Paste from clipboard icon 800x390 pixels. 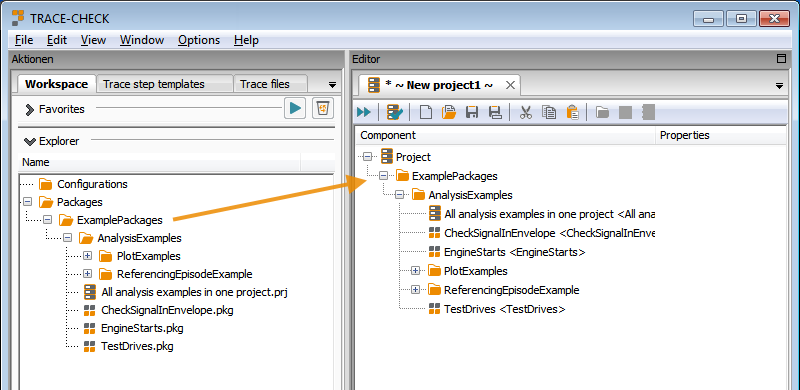coord(573,112)
